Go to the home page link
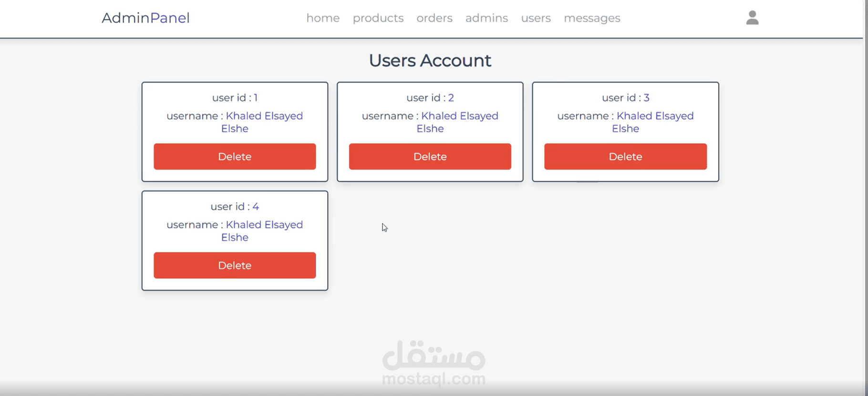 click(323, 18)
